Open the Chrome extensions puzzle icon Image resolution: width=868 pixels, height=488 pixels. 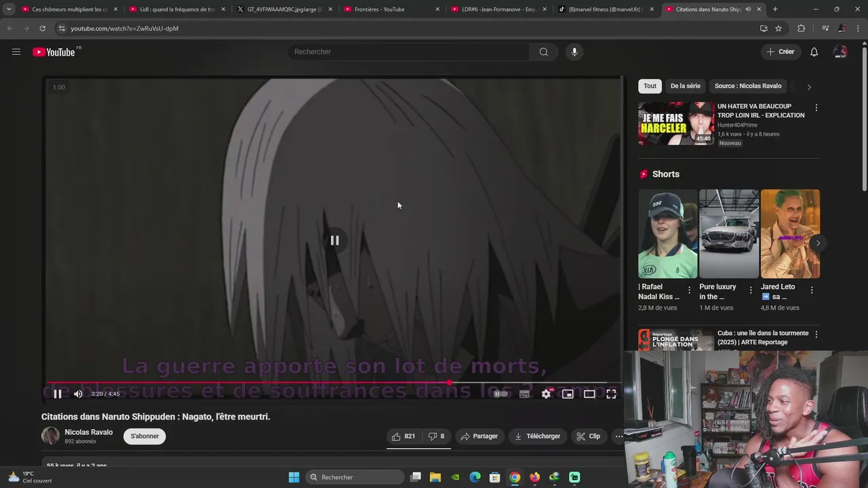point(802,28)
